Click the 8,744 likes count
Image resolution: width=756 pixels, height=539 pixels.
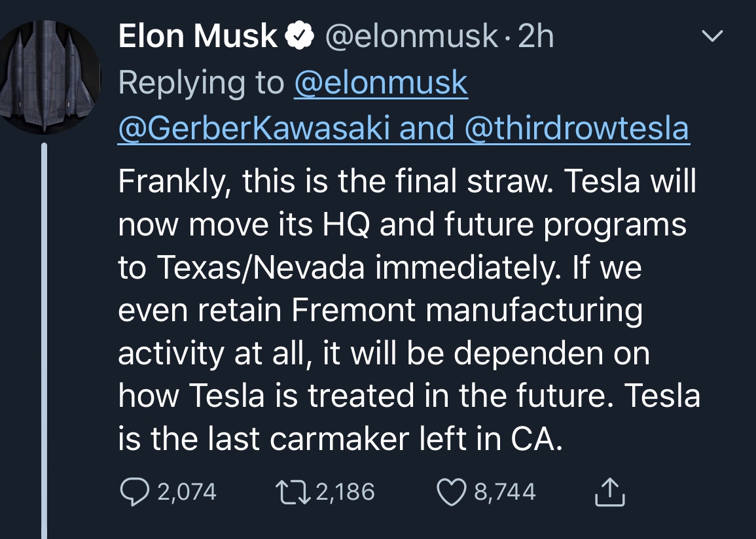[505, 492]
